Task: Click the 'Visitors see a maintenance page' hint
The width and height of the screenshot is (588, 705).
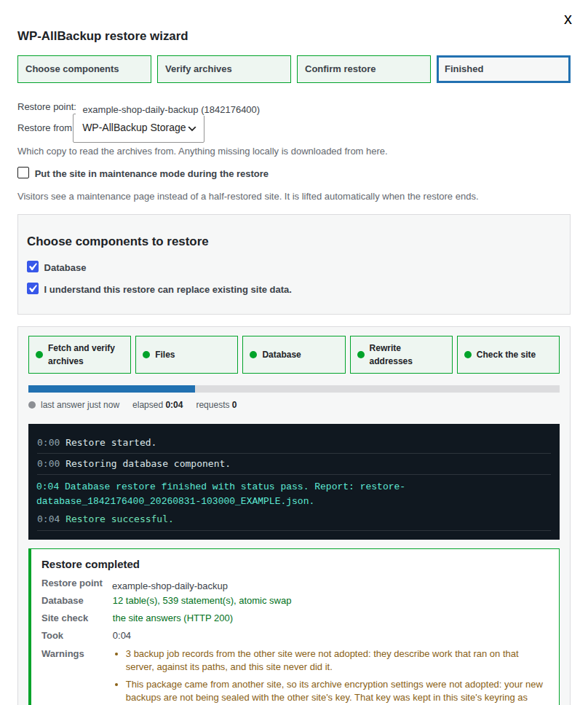Action: (248, 197)
